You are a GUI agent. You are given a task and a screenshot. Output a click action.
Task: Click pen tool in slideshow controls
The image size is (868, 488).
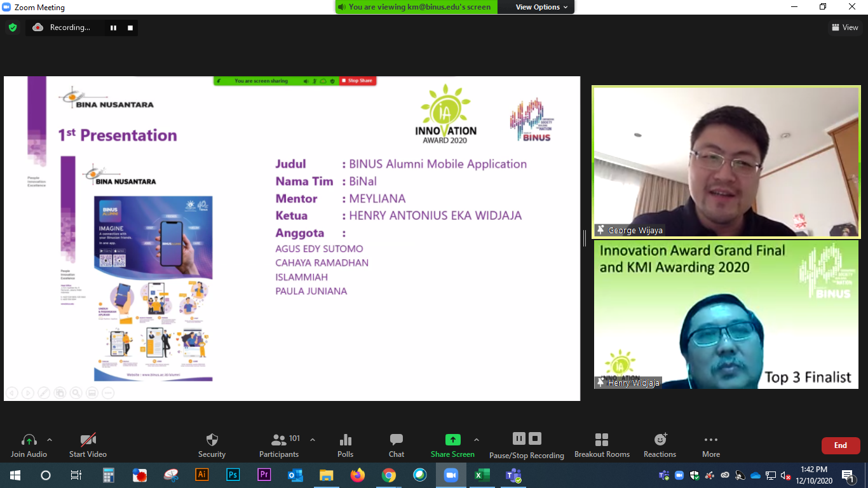[44, 393]
